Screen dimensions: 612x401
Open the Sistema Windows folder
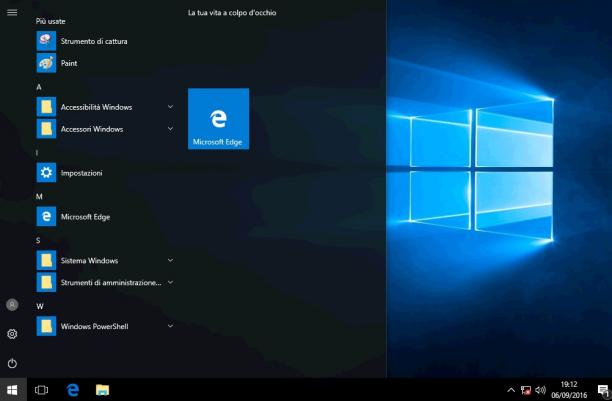[105, 260]
